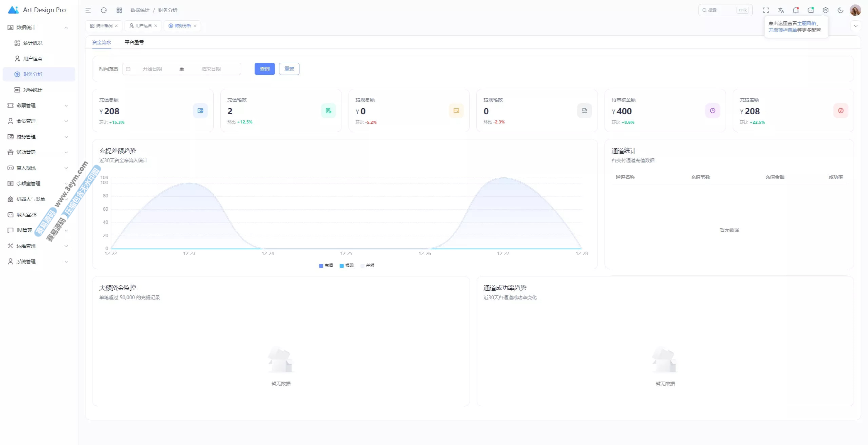The image size is (868, 445).
Task: Click the 重置 button
Action: pyautogui.click(x=289, y=69)
